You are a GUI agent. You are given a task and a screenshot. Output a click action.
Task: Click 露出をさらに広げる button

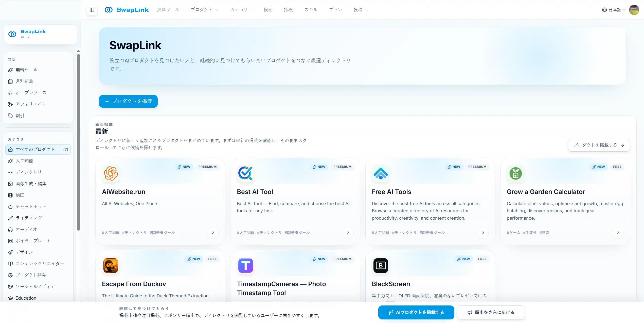491,313
